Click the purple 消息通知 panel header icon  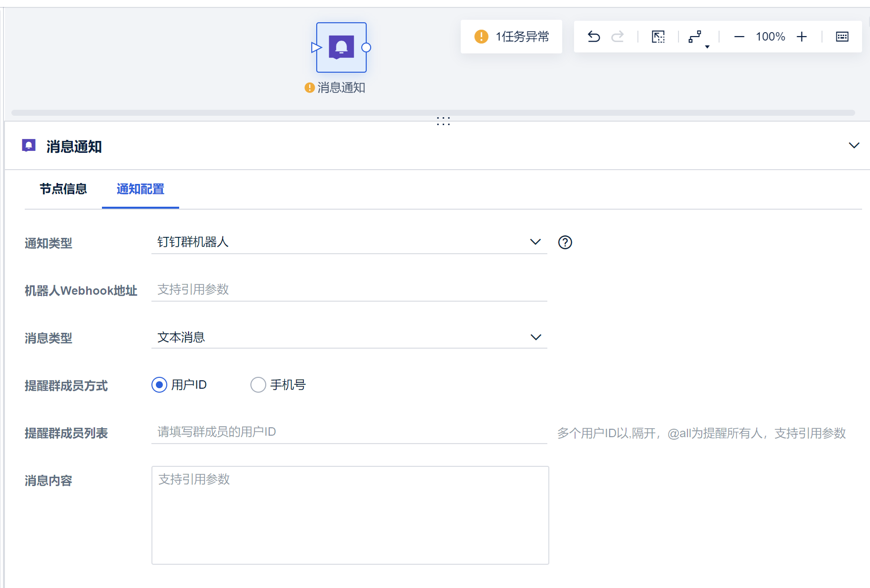(29, 145)
